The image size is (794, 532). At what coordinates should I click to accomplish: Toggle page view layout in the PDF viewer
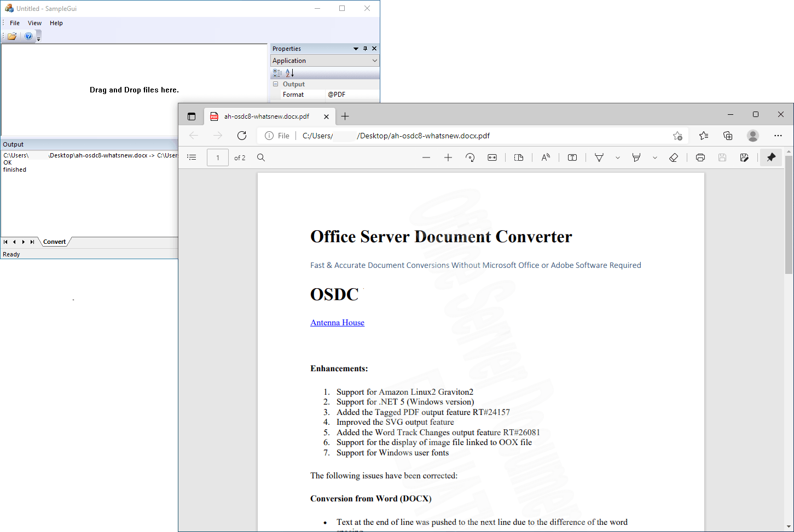point(519,157)
